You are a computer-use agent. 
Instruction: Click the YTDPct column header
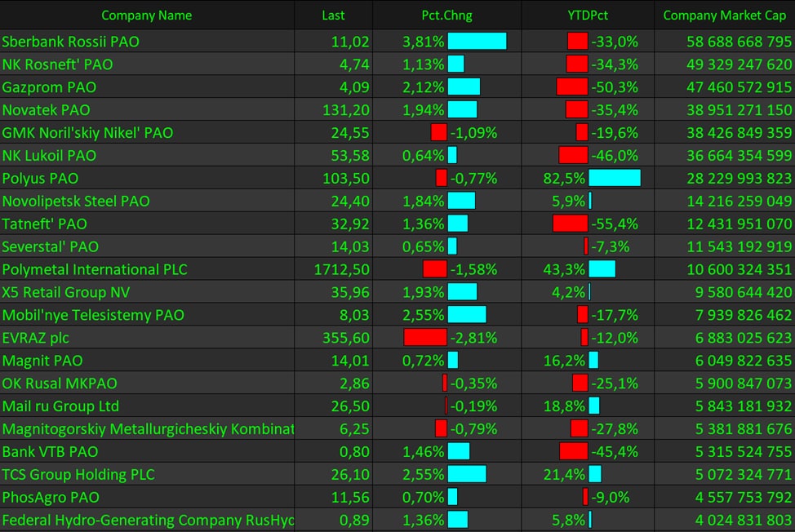click(x=588, y=16)
